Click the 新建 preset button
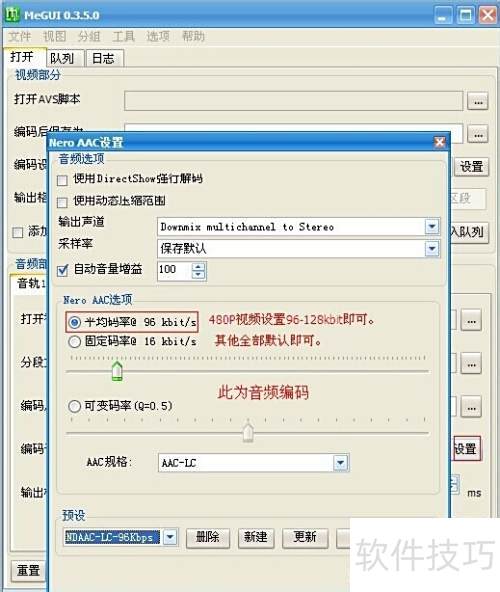Screen dimensions: 500x592 [256, 537]
